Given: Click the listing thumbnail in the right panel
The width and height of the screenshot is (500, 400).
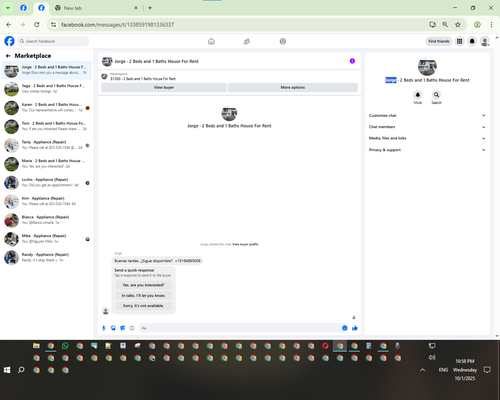Looking at the screenshot, I should (427, 66).
